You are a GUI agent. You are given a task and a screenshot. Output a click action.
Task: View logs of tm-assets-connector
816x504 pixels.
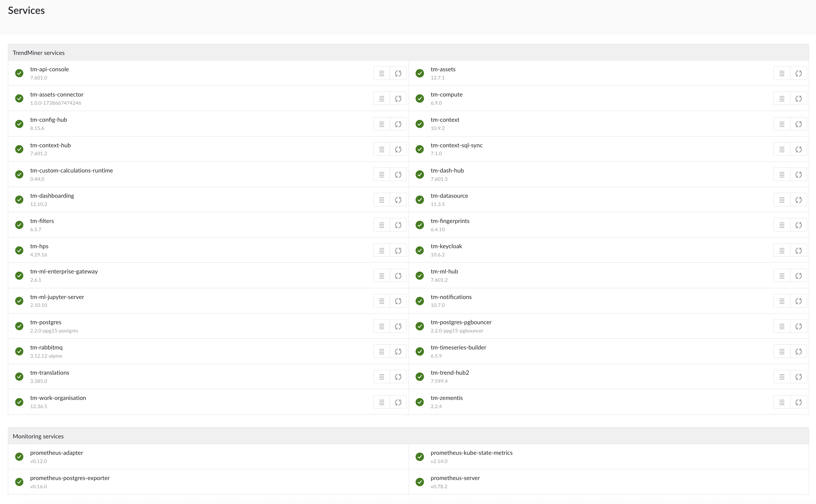[x=381, y=99]
